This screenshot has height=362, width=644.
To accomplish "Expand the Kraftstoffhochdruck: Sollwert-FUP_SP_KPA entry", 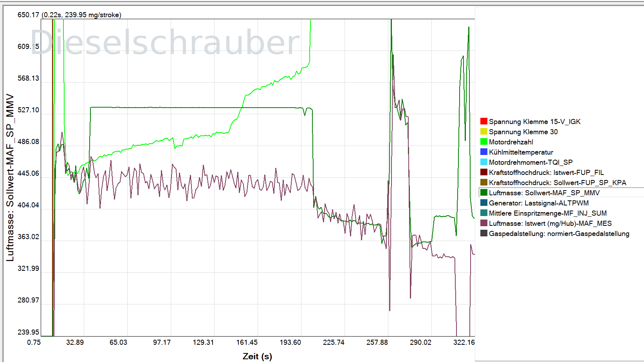I will (x=557, y=183).
